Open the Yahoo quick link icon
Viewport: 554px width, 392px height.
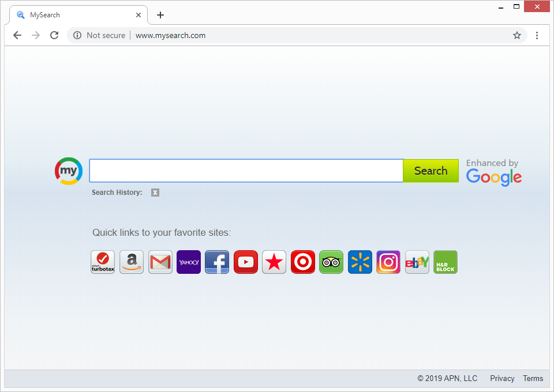189,262
